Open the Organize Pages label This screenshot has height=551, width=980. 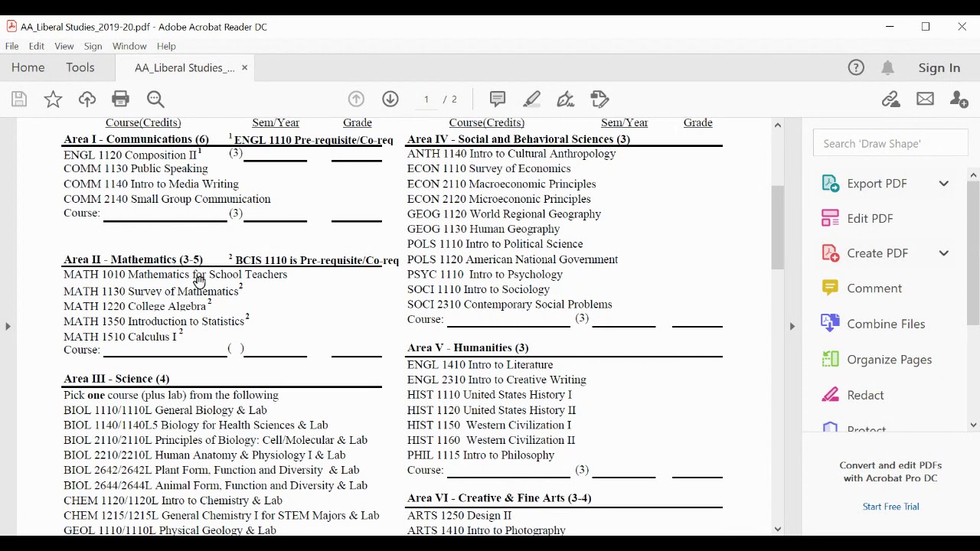pyautogui.click(x=889, y=360)
